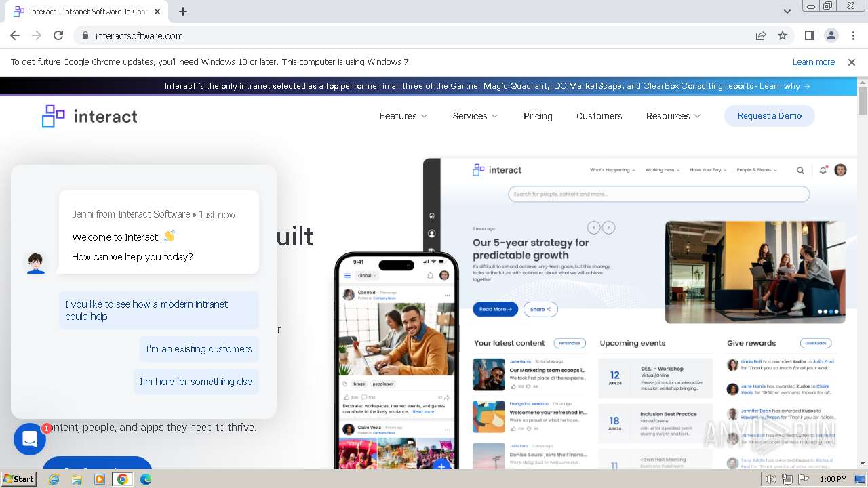This screenshot has width=868, height=488.
Task: Click the Share button in preview
Action: pyautogui.click(x=540, y=309)
